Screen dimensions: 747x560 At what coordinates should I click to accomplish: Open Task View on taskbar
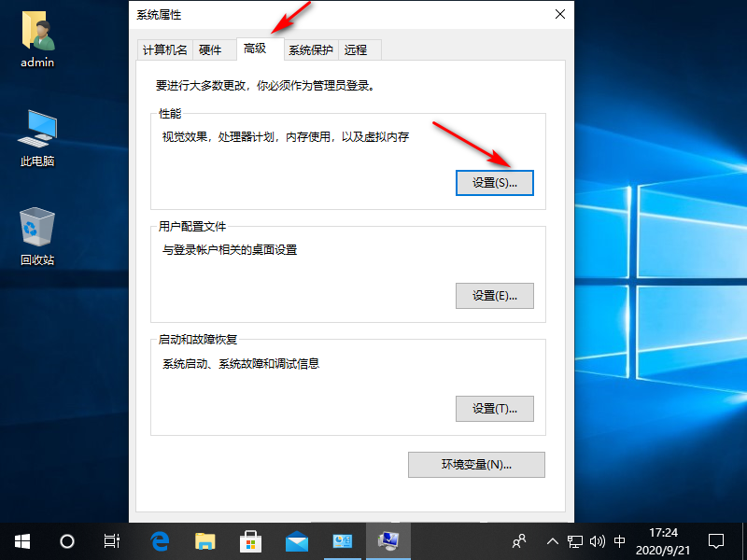[111, 541]
